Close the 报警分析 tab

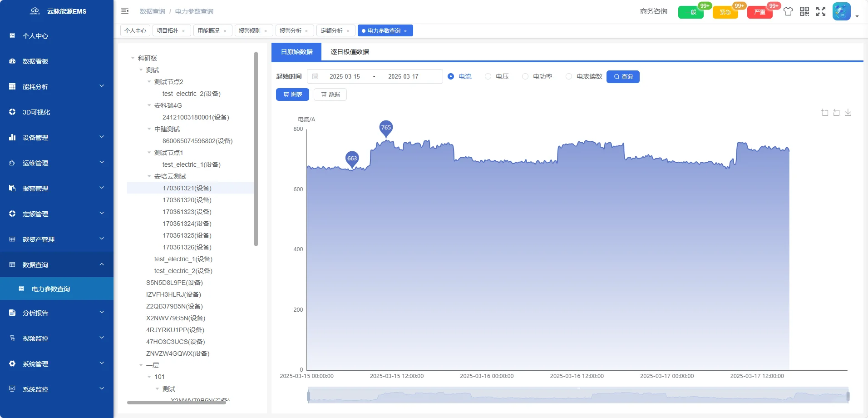point(306,31)
